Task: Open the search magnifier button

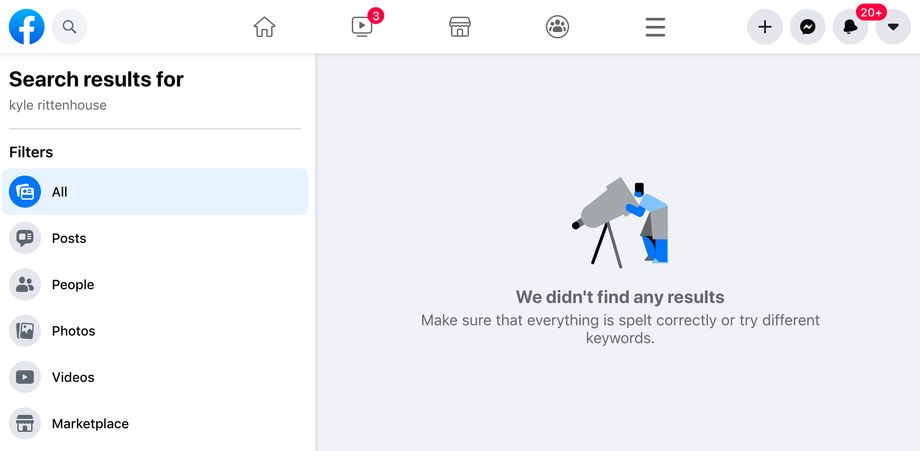Action: [69, 27]
